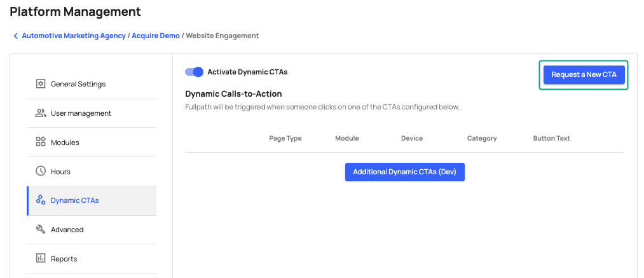Click the back chevron in the breadcrumb
Viewport: 644px width, 278px height.
(15, 36)
